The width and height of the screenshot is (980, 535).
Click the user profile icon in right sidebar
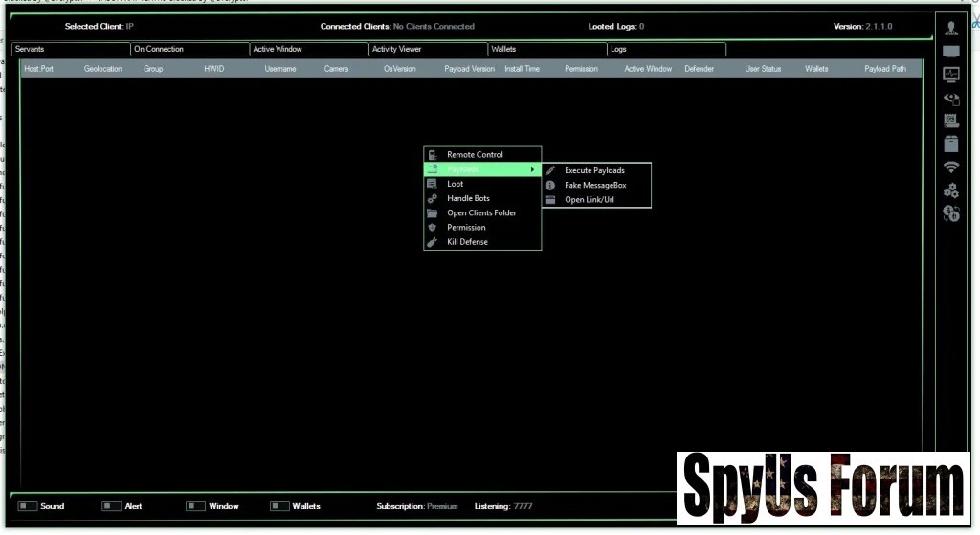950,28
